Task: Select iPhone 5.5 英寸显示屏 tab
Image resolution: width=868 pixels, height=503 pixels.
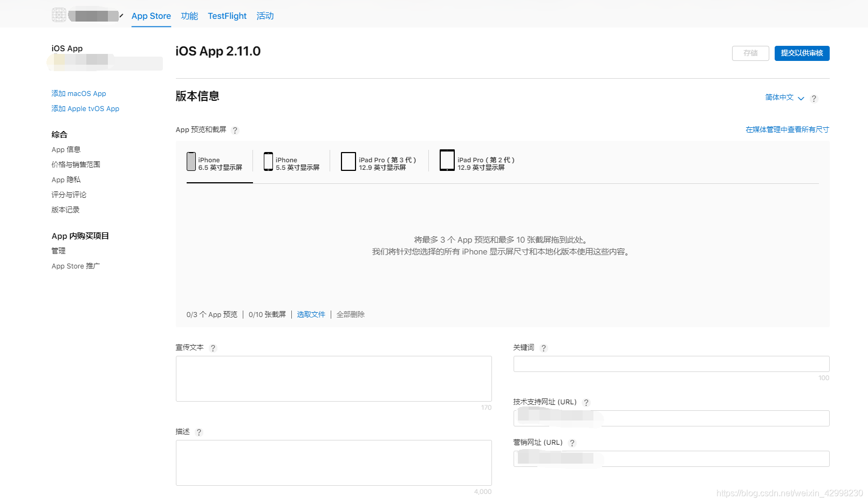Action: click(x=291, y=164)
